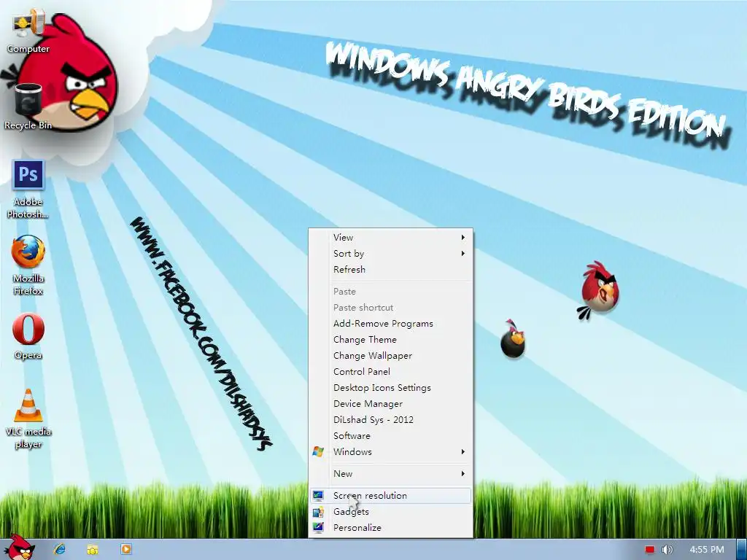
Task: Choose Personalize from the context menu
Action: coord(391,528)
